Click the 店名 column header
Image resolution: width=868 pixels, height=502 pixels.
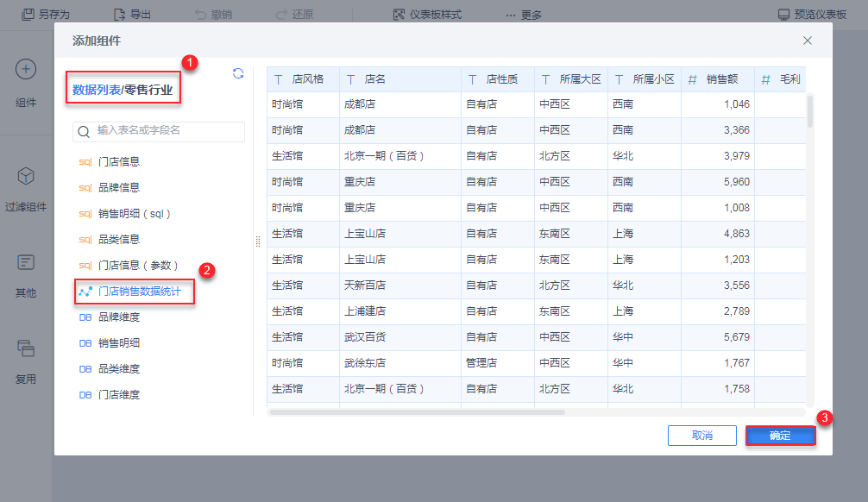(399, 79)
